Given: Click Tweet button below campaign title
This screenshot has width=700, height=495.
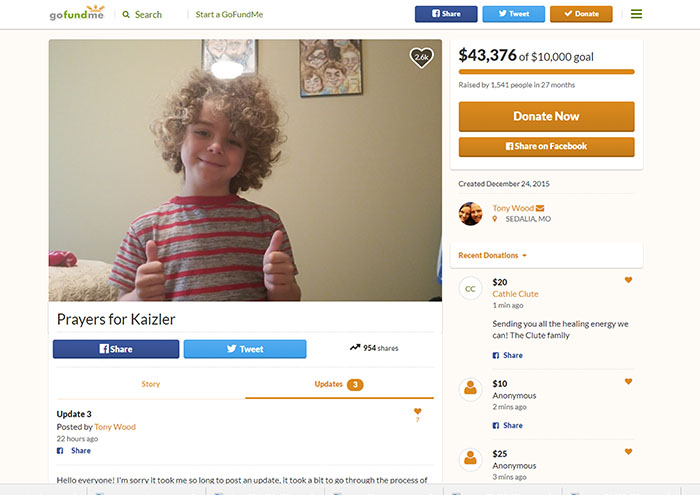Looking at the screenshot, I should click(245, 349).
